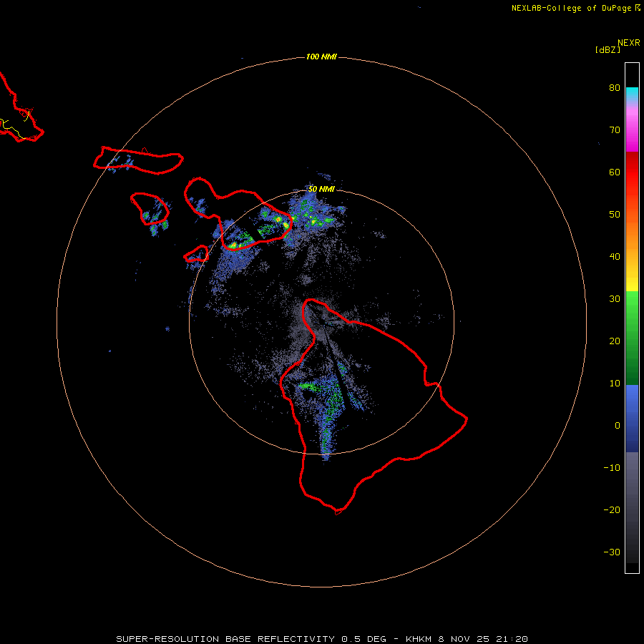644x644 pixels.
Task: Click the 20 value on the dBZ scale
Action: (x=615, y=341)
